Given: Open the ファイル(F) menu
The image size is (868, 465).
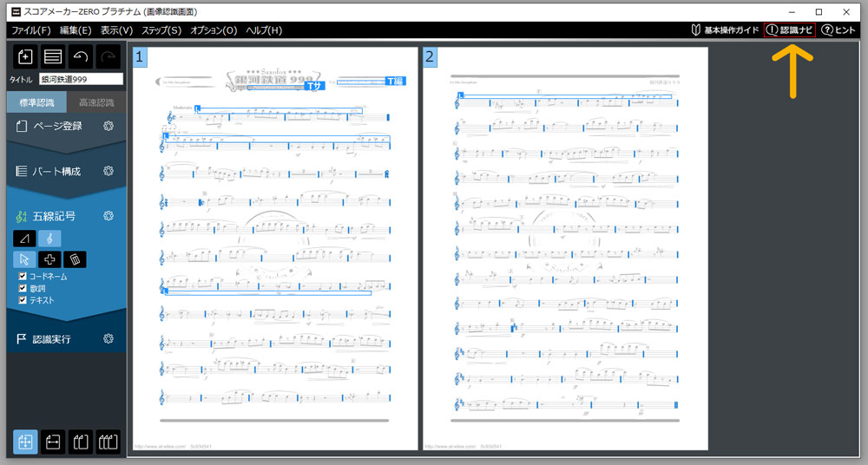Looking at the screenshot, I should (31, 29).
